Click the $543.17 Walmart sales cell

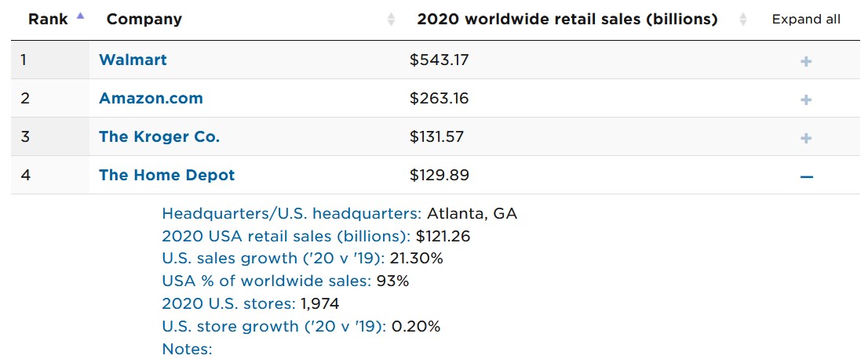coord(439,60)
